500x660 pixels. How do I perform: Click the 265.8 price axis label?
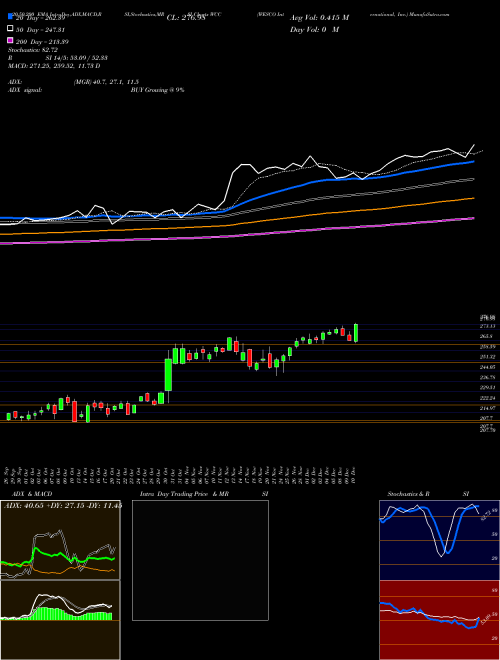click(487, 336)
